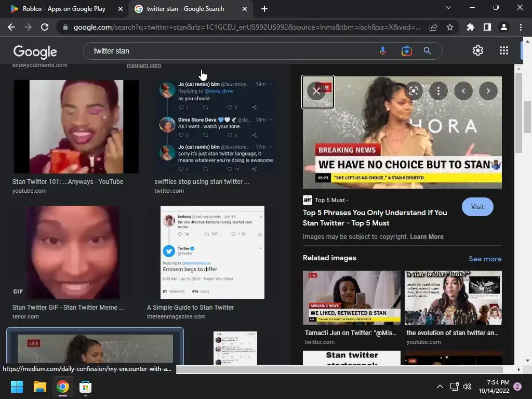The height and width of the screenshot is (399, 532).
Task: Open Google homepage logo
Action: (x=35, y=51)
